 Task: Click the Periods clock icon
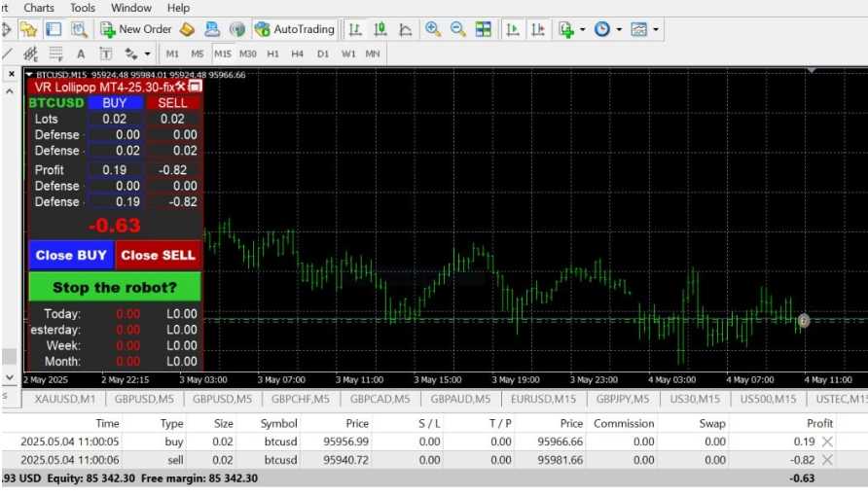(601, 29)
